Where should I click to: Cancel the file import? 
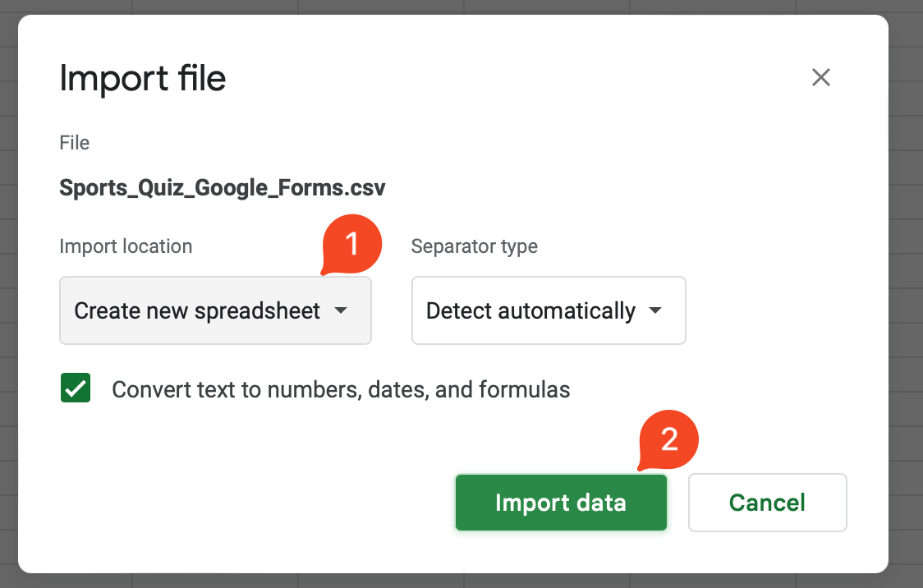click(767, 503)
